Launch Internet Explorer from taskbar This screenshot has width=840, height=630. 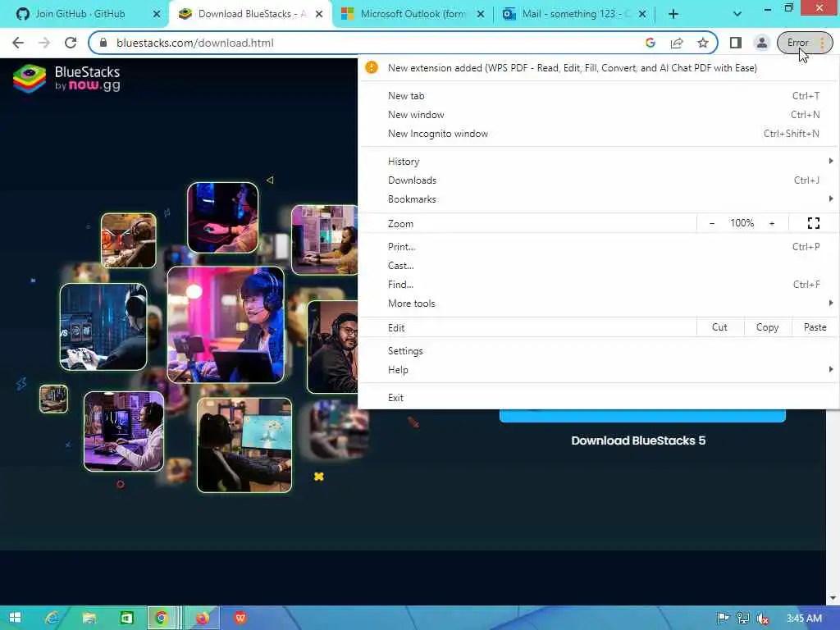pos(52,618)
